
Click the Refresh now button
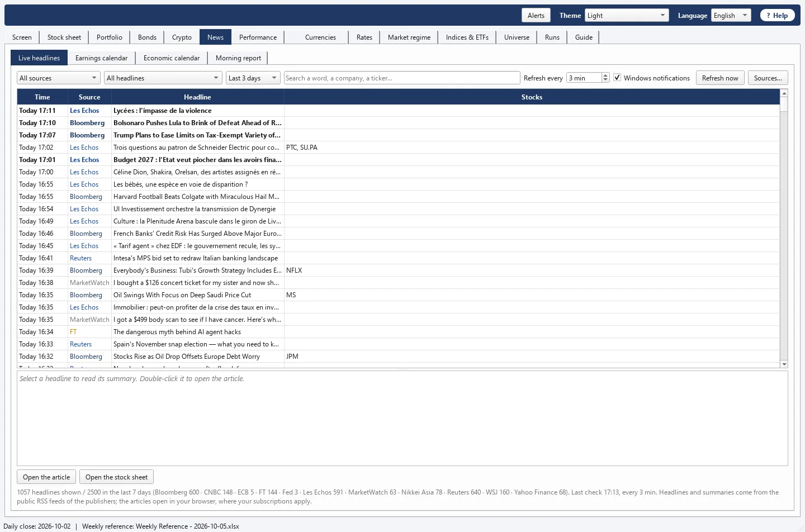click(720, 78)
